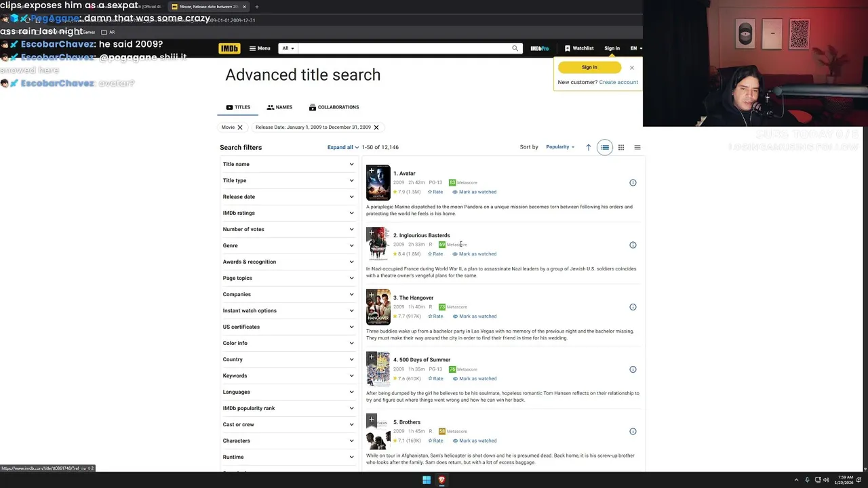The height and width of the screenshot is (488, 868).
Task: Mark 500 Days of Summer as watched
Action: [x=475, y=379]
